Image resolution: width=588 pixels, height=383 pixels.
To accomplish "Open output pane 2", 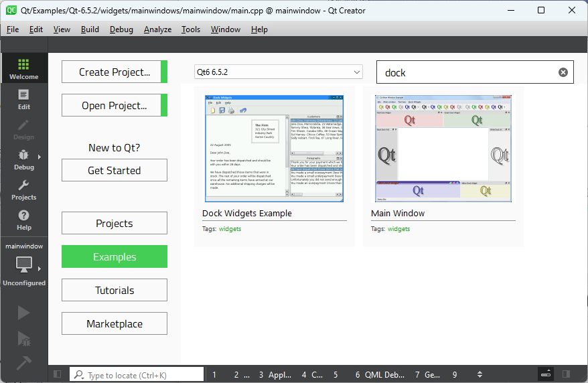I will click(x=242, y=374).
